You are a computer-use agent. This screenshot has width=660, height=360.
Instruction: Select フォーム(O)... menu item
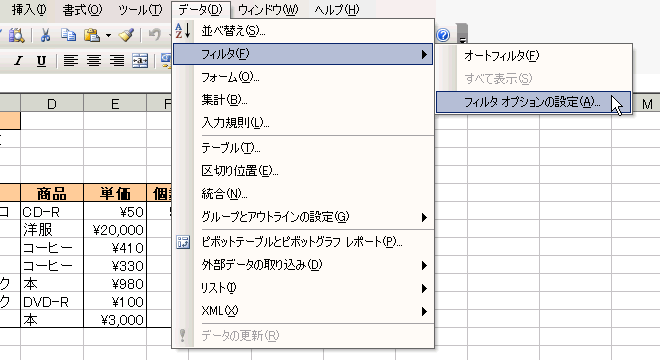[x=303, y=77]
